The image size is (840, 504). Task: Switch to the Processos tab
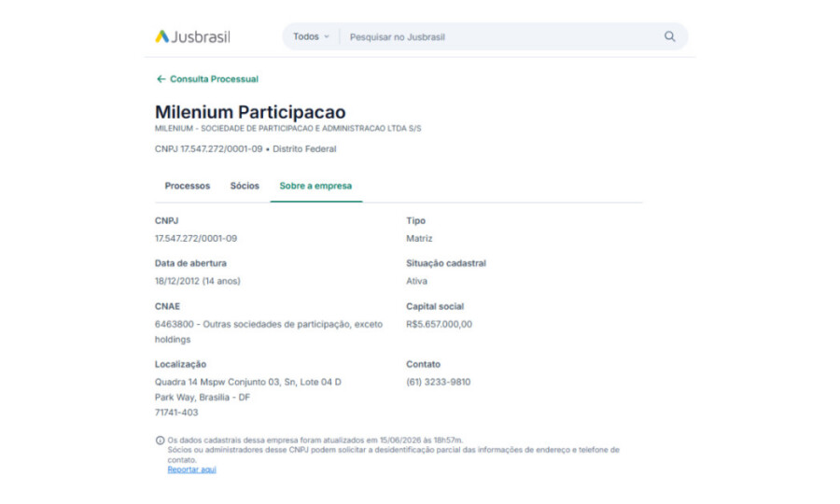tap(188, 186)
